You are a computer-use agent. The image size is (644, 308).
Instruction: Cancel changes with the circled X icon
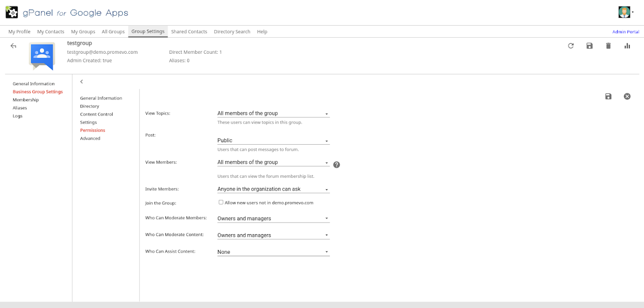click(x=627, y=96)
